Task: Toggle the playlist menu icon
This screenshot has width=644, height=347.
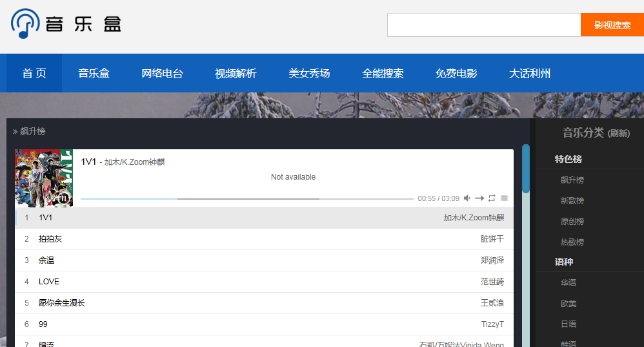Action: point(505,198)
